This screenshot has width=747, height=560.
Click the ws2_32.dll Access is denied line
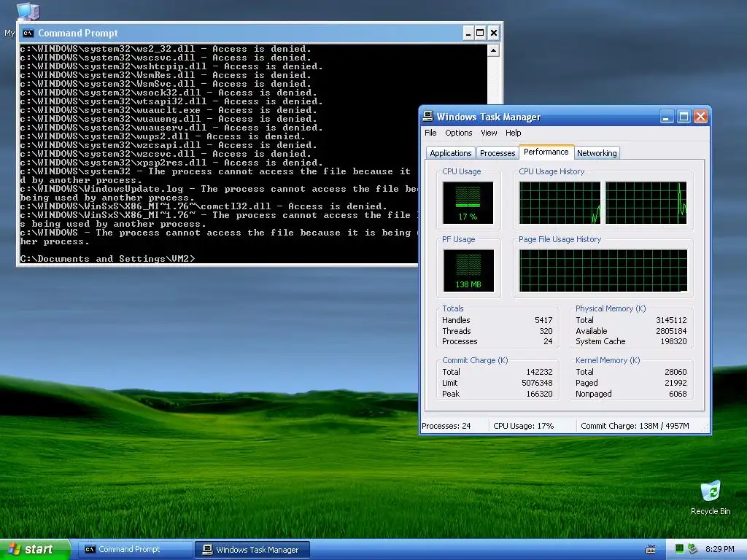coord(166,49)
